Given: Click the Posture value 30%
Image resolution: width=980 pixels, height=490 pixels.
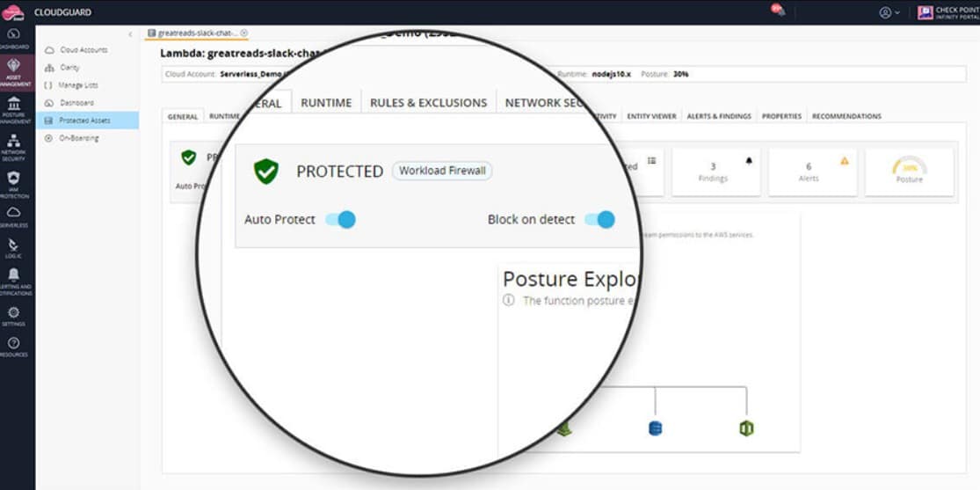Looking at the screenshot, I should tap(680, 74).
